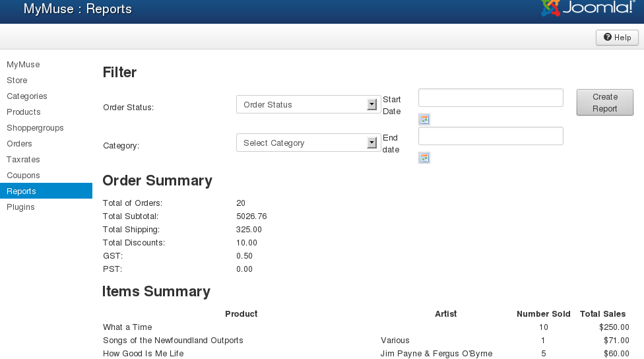The width and height of the screenshot is (644, 359).
Task: Open the Shoppergroups sidebar item
Action: click(x=35, y=128)
